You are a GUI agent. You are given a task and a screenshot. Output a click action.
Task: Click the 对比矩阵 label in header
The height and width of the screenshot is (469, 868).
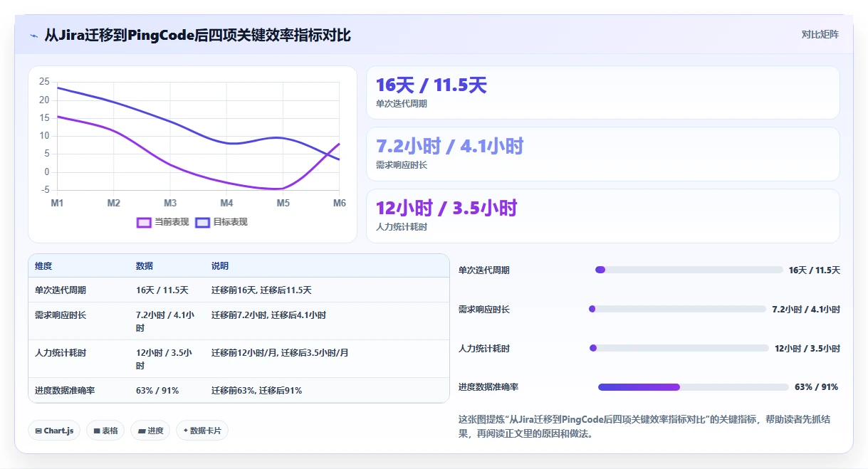pos(820,34)
